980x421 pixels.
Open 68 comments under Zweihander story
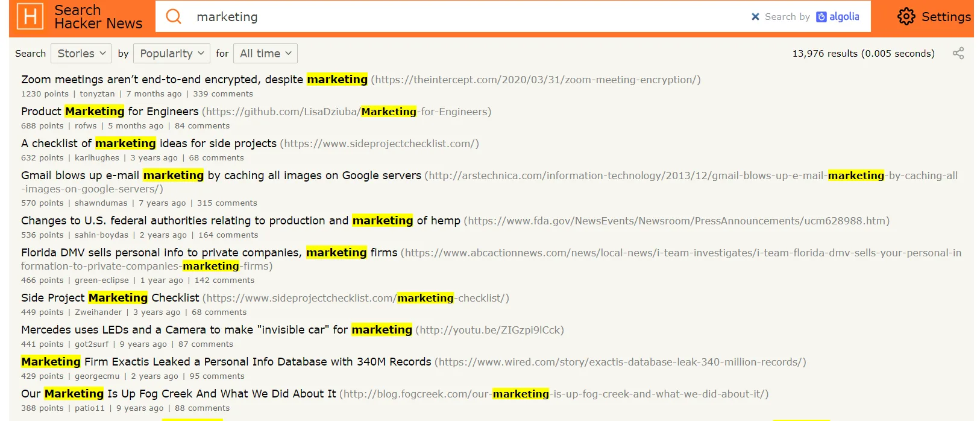click(219, 312)
